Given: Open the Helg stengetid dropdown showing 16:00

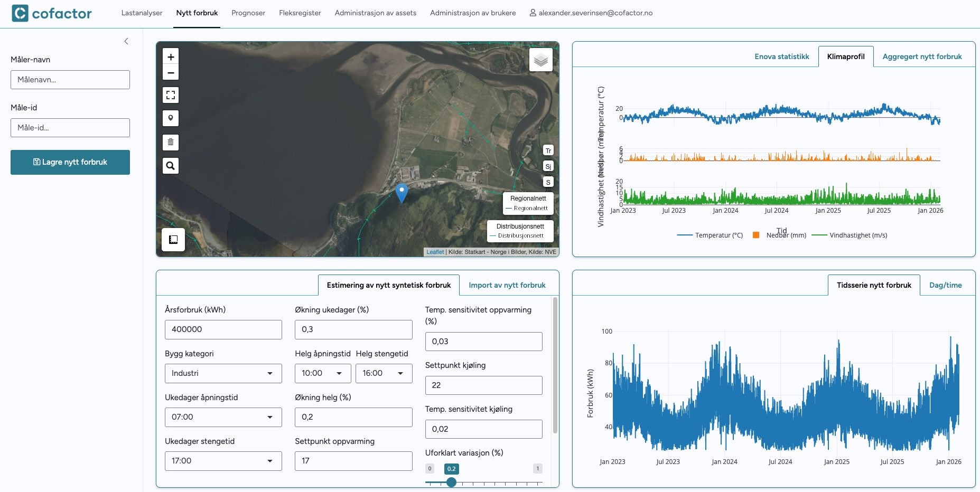Looking at the screenshot, I should (384, 373).
